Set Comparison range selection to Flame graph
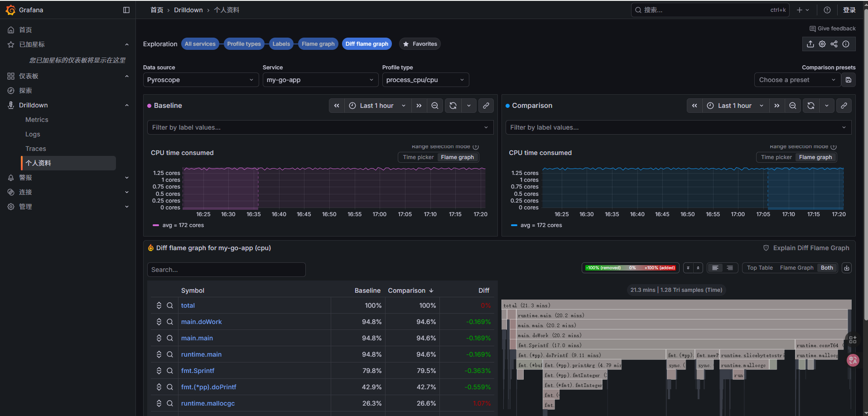 pos(815,157)
